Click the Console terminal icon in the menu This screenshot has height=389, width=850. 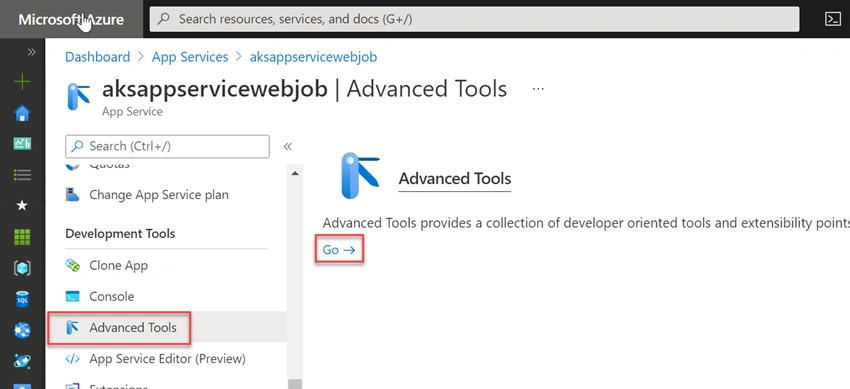click(x=72, y=296)
